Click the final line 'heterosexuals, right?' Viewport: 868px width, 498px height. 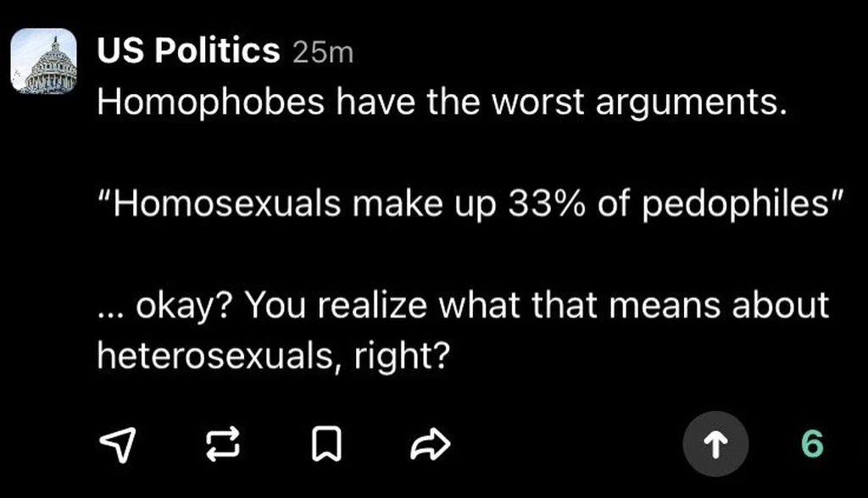[272, 356]
